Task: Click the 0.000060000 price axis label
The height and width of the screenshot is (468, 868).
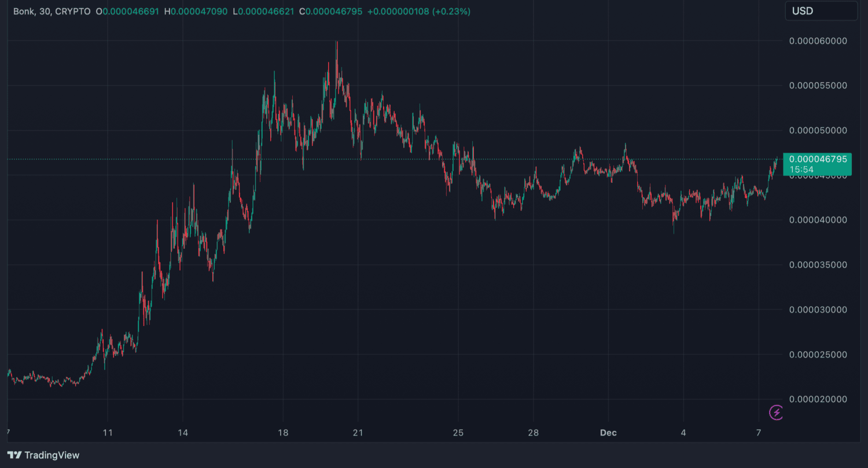Action: [818, 41]
